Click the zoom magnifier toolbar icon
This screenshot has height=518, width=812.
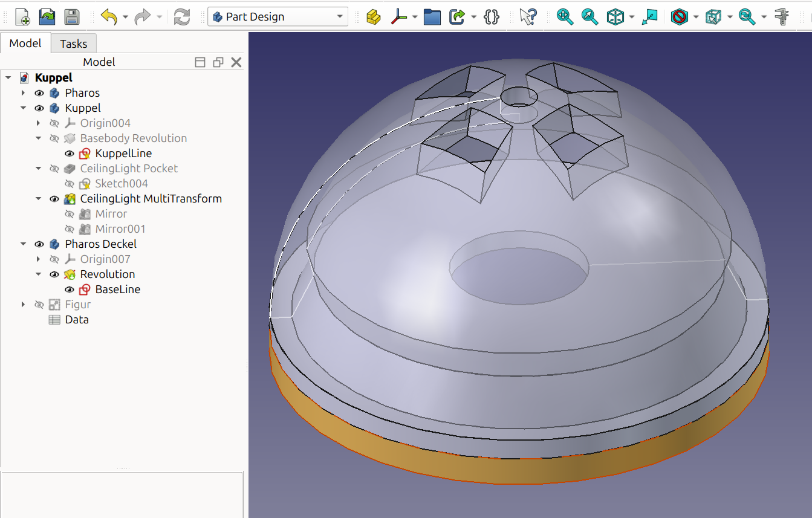pyautogui.click(x=747, y=17)
